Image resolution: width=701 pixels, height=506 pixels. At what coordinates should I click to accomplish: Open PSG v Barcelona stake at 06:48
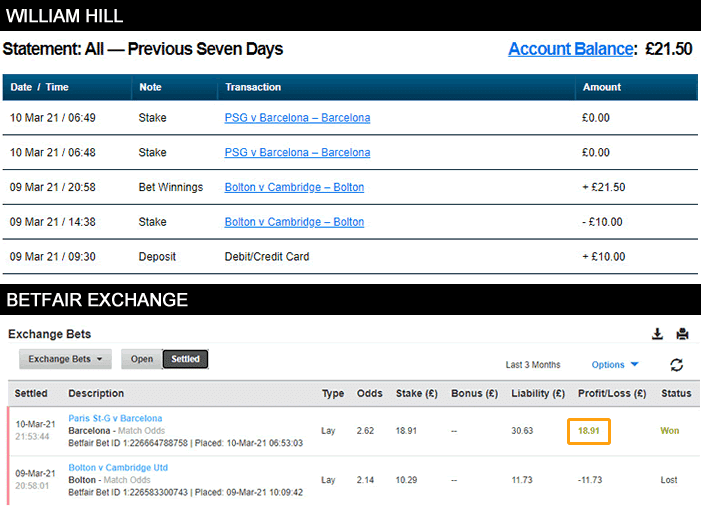tap(297, 153)
